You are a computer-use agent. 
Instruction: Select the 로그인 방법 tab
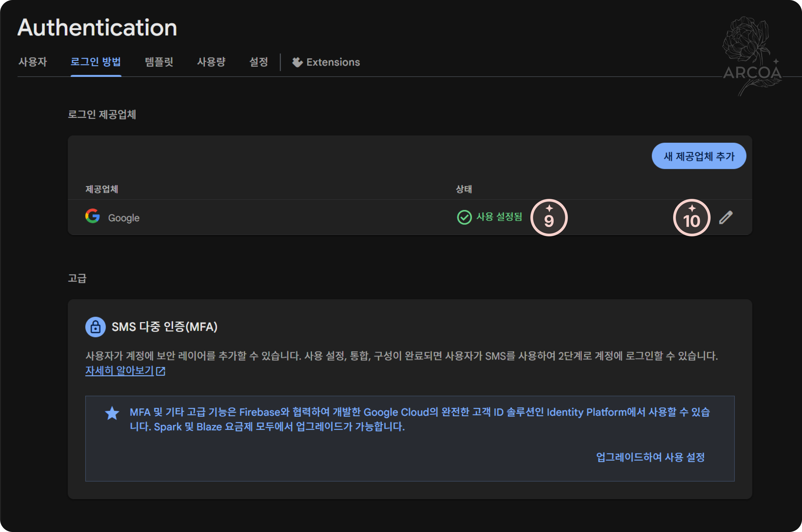96,62
